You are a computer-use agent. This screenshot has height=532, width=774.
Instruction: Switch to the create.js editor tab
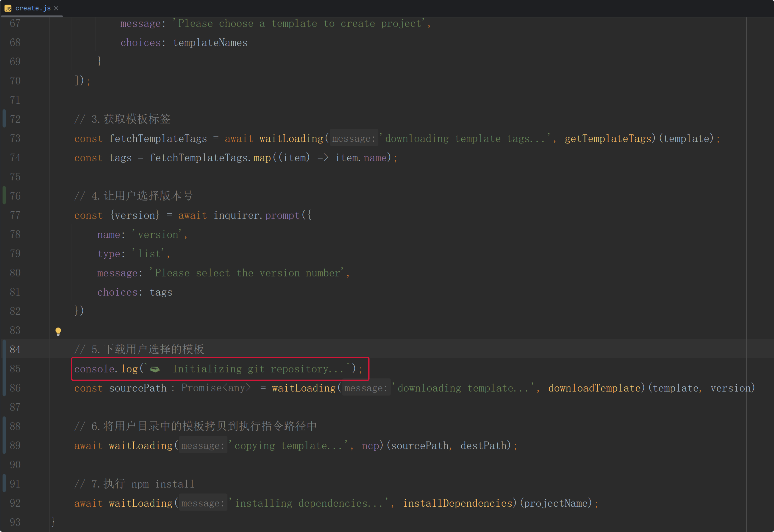[33, 8]
